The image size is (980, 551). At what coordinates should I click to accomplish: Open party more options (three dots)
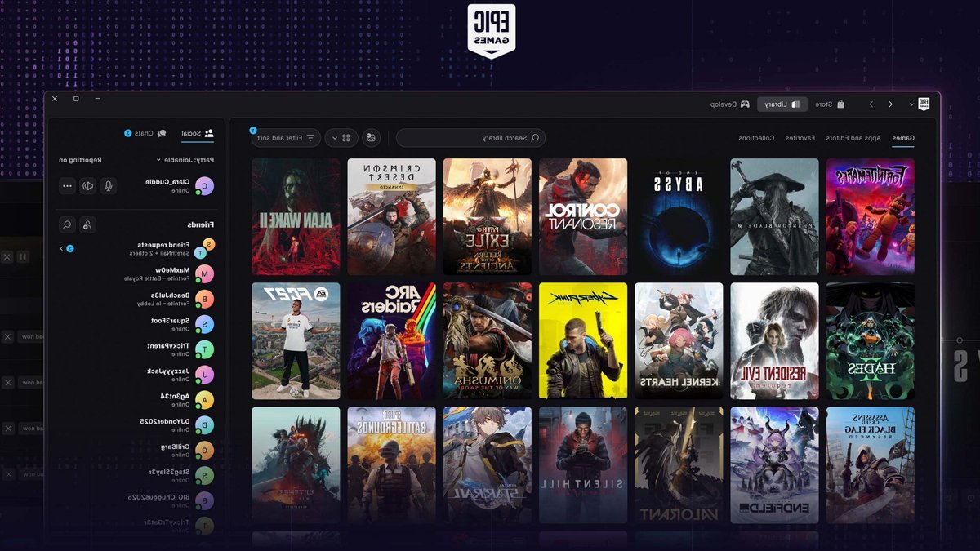pyautogui.click(x=67, y=185)
